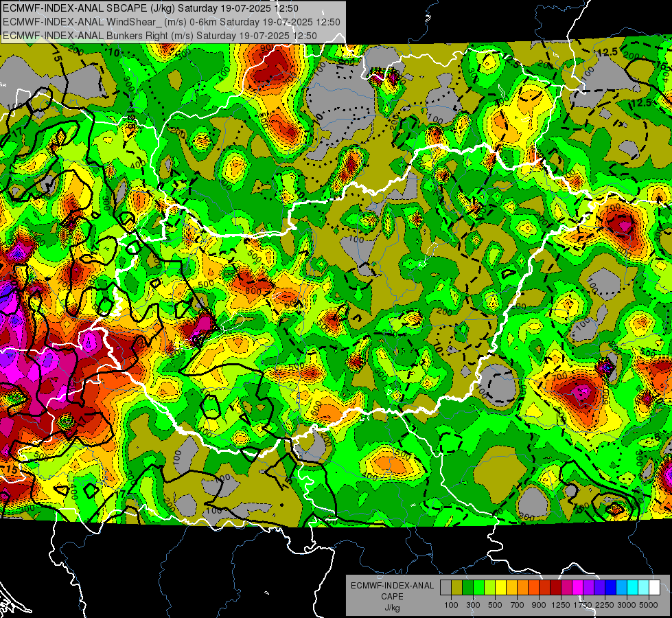This screenshot has width=672, height=618.
Task: Select the bright magenta legend swatch
Action: pos(578,588)
